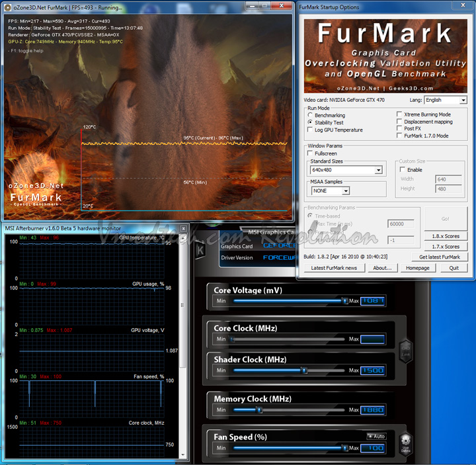476x465 pixels.
Task: Select Time-based benchmarking radio
Action: point(310,216)
